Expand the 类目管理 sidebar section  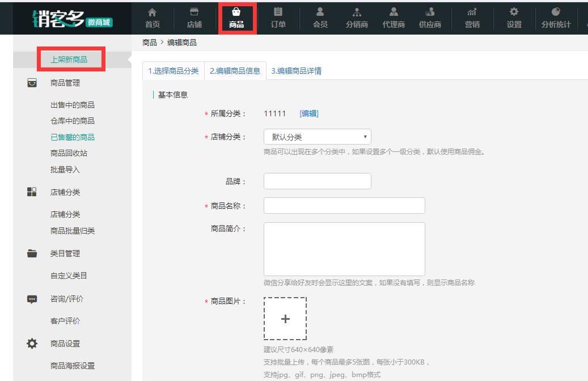click(x=64, y=253)
